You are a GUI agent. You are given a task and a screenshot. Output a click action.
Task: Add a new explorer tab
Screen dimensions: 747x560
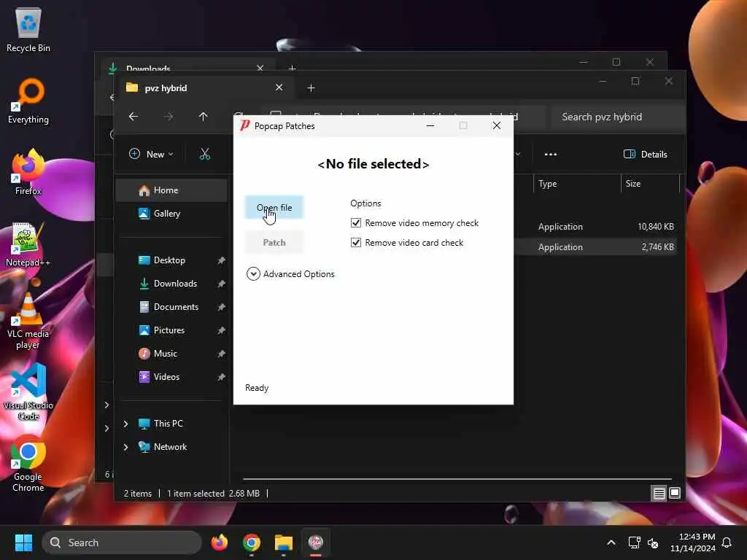311,88
